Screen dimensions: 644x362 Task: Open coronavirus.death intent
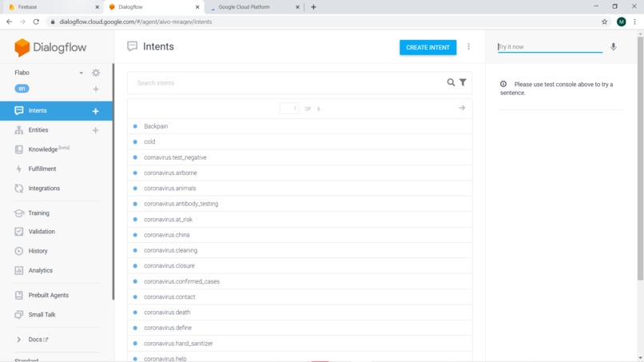pos(300,312)
